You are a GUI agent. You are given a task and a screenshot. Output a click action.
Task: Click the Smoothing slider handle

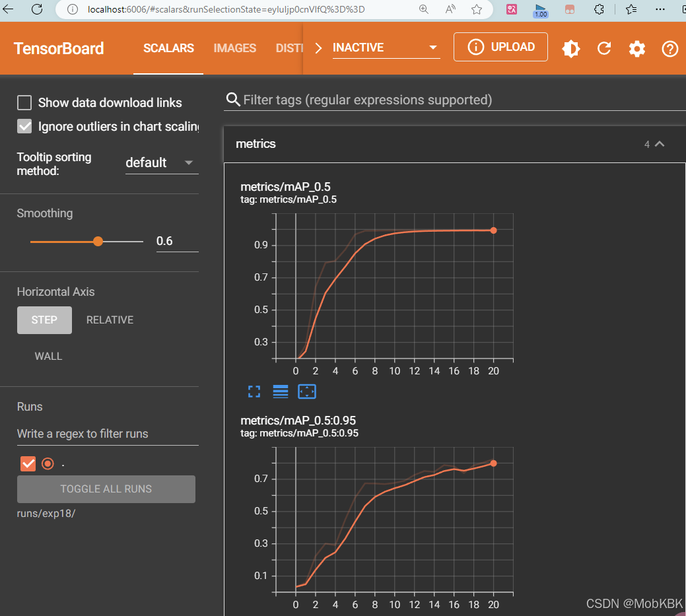pos(98,242)
